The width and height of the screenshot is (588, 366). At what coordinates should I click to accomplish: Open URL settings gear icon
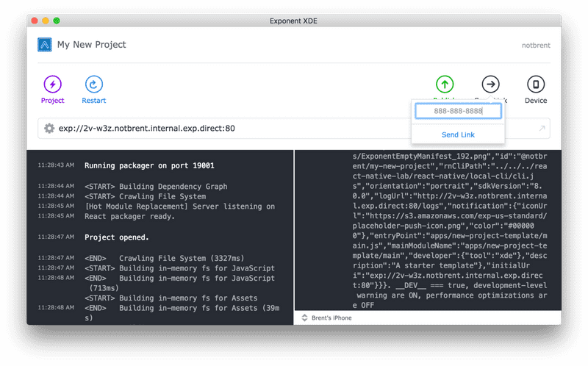(49, 129)
